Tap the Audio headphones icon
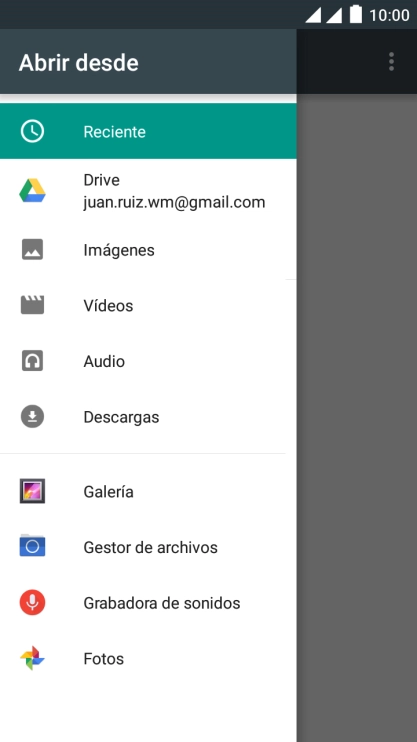417x742 pixels. click(32, 361)
